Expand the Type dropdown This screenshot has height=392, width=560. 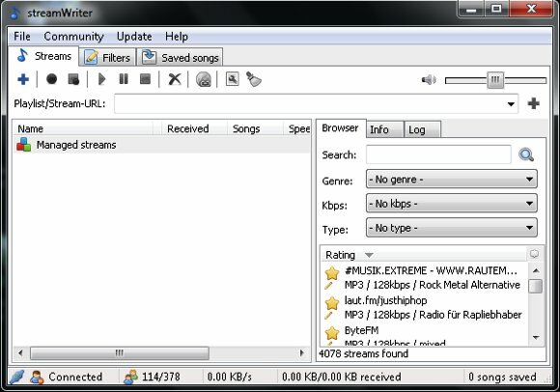click(x=452, y=228)
